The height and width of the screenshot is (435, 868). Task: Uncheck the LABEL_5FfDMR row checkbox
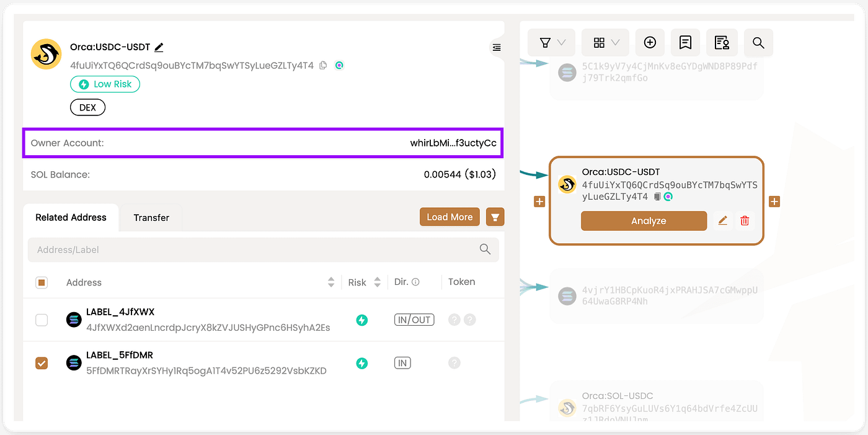(42, 363)
